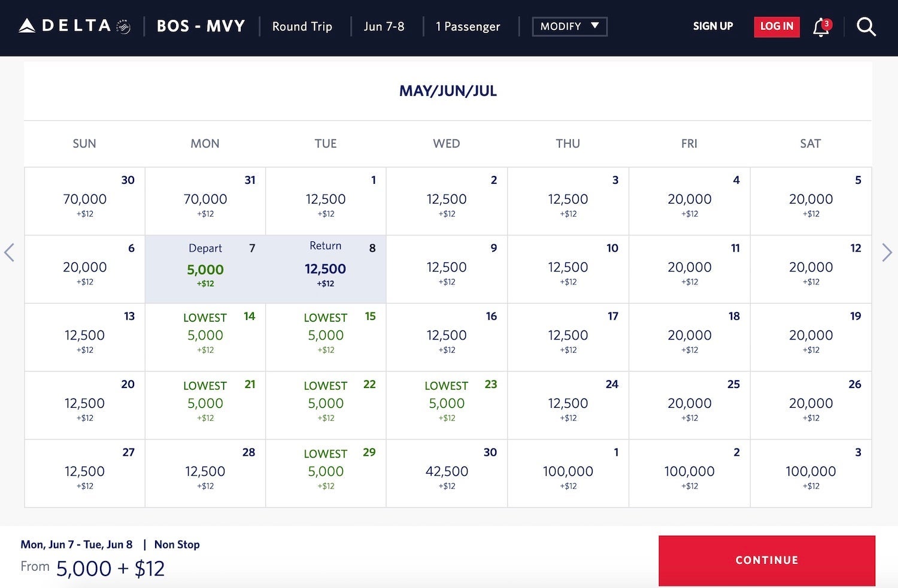Click the Jun 7-8 dates in the header

pyautogui.click(x=385, y=26)
